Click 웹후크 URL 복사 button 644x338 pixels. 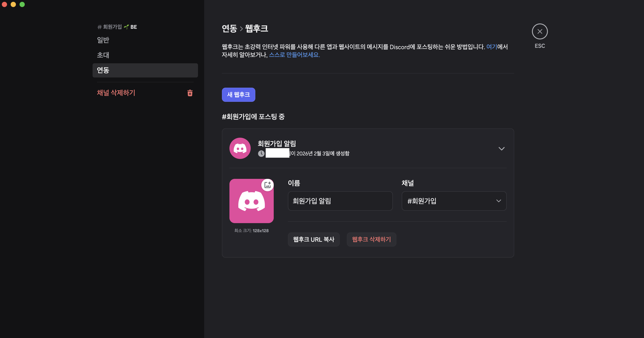point(314,239)
